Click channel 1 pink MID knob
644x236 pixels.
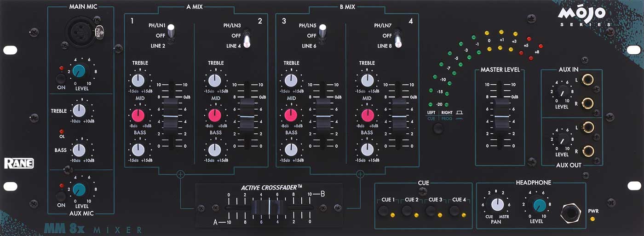tap(138, 115)
